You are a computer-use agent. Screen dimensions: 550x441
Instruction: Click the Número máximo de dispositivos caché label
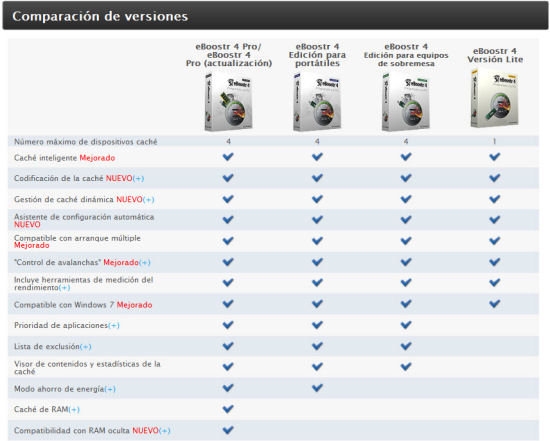pos(86,142)
